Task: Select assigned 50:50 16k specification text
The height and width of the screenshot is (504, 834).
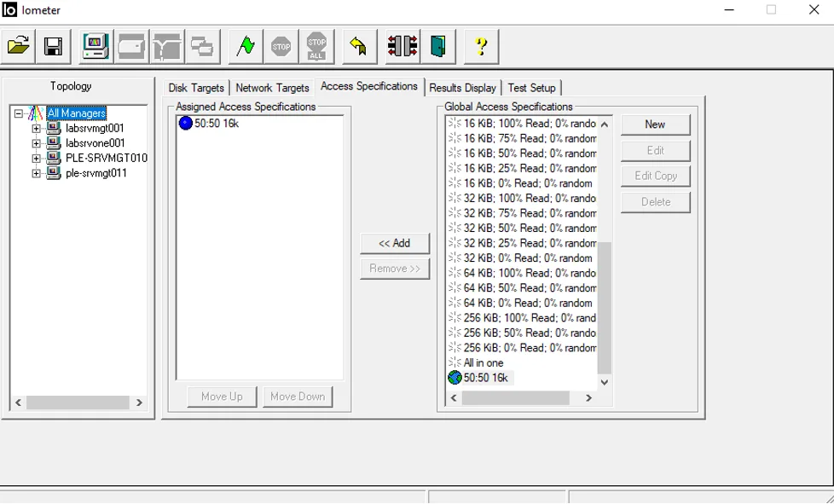Action: [217, 124]
